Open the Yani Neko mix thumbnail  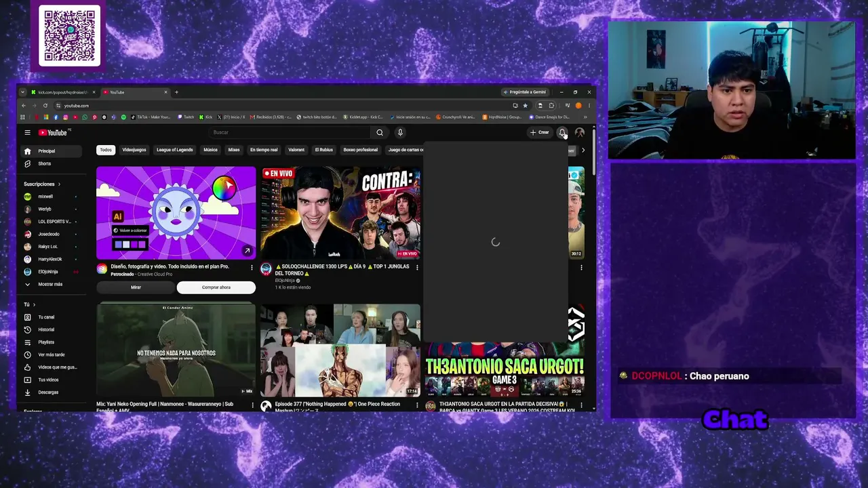point(176,350)
